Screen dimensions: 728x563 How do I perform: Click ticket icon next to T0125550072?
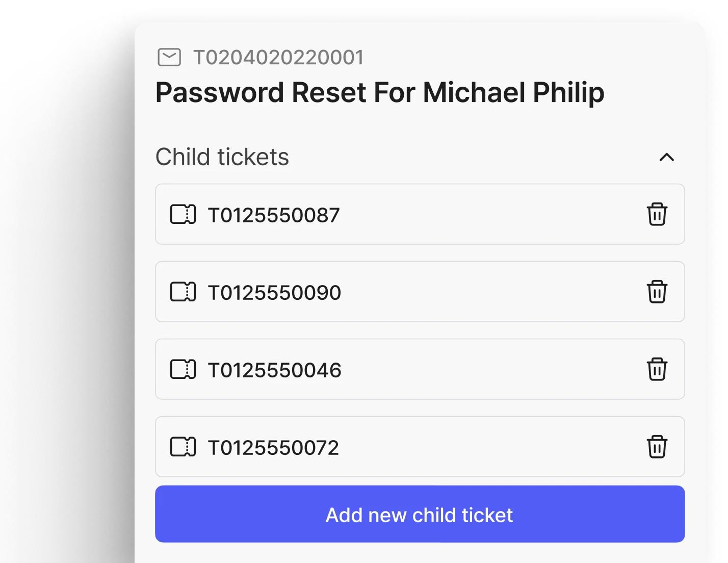[183, 447]
